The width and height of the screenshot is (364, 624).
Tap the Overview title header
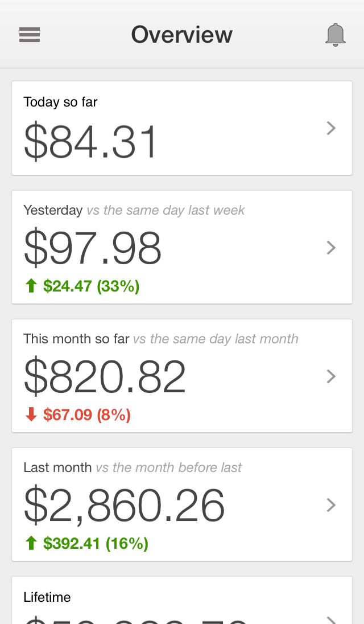click(x=182, y=35)
